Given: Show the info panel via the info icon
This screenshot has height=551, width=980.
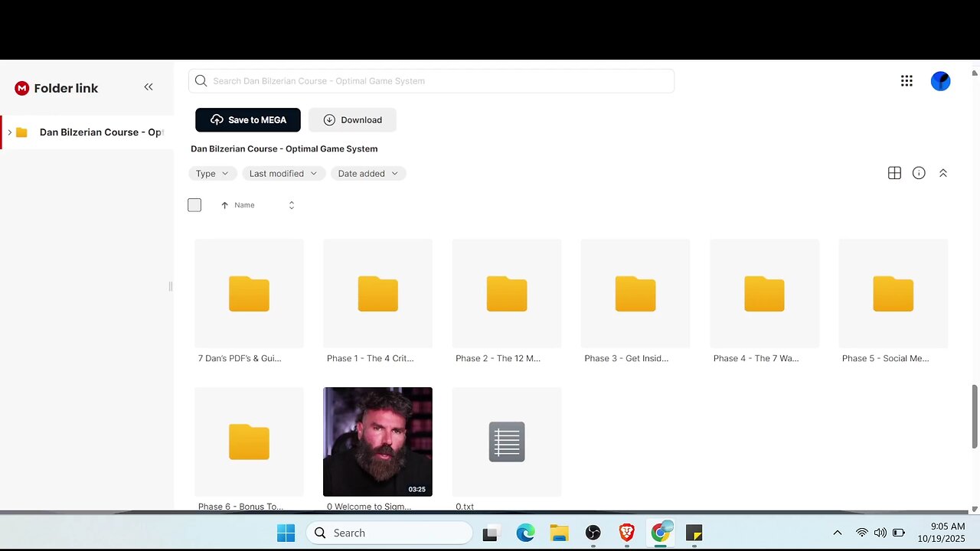Looking at the screenshot, I should pyautogui.click(x=919, y=173).
